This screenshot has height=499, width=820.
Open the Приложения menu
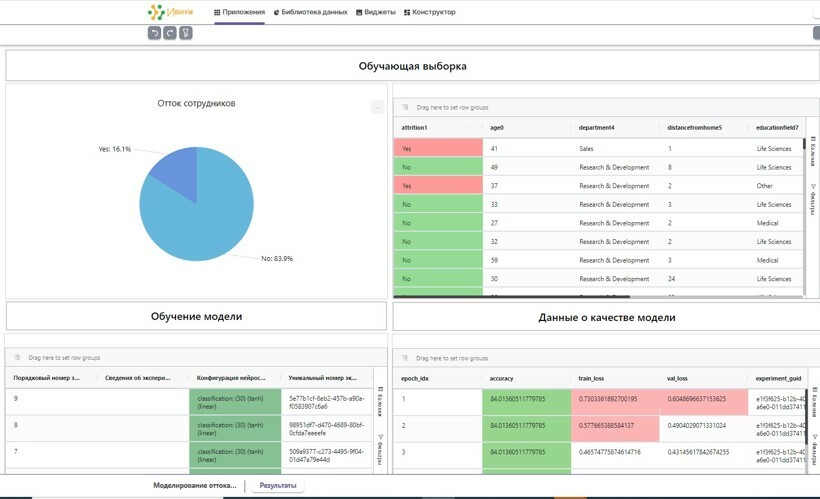[x=239, y=12]
